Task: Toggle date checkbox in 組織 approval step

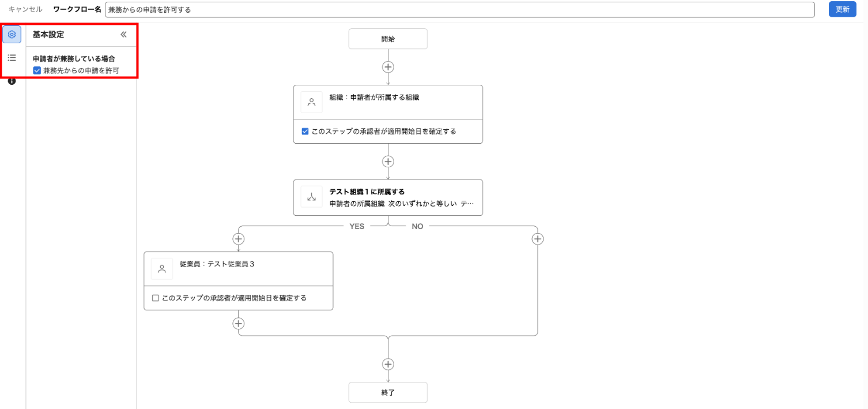Action: click(305, 132)
